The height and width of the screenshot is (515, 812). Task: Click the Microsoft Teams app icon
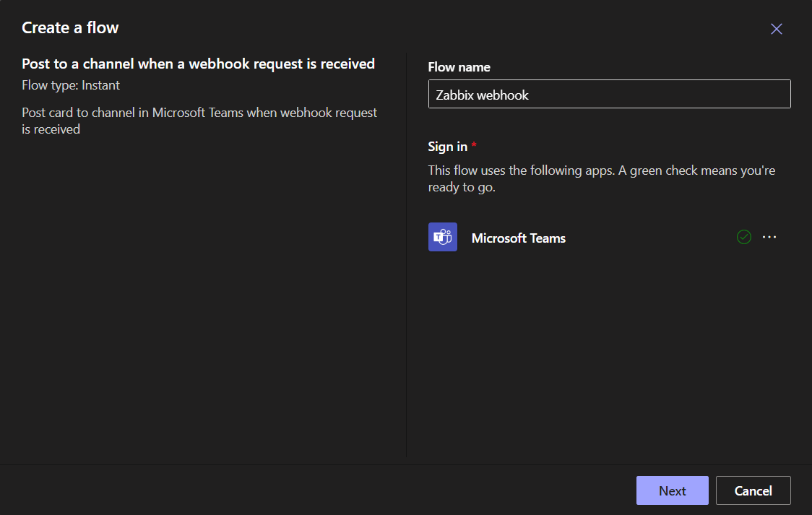tap(442, 237)
